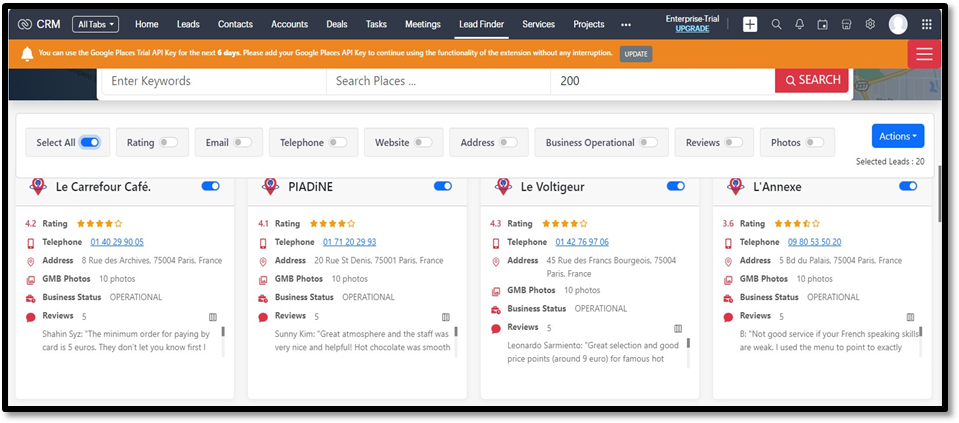
Task: Open the All Tabs dropdown
Action: pos(95,24)
